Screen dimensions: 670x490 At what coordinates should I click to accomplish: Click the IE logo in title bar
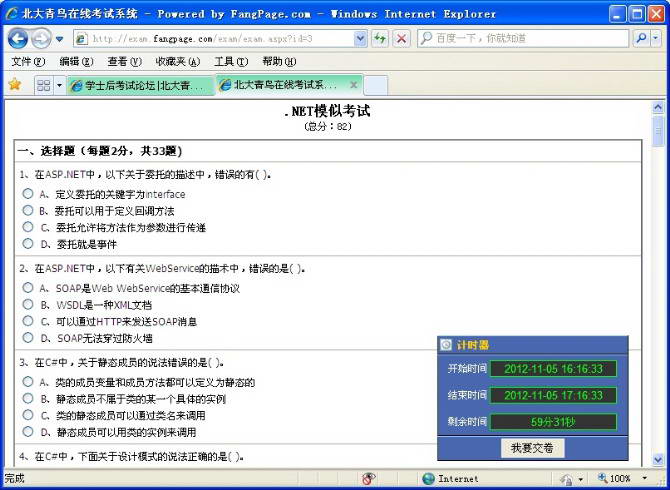click(12, 14)
